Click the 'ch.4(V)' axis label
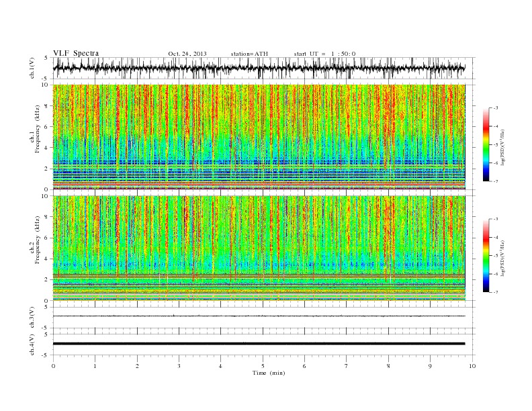This screenshot has width=532, height=411. tap(32, 345)
